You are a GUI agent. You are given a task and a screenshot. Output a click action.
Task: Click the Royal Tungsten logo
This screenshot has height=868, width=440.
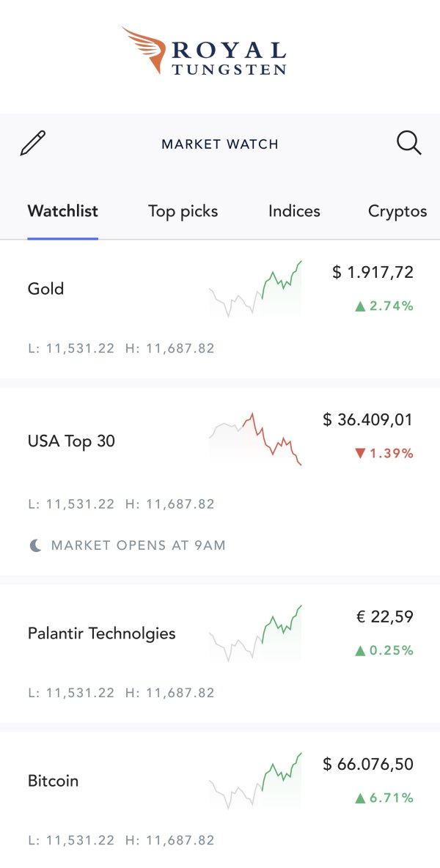pyautogui.click(x=205, y=51)
